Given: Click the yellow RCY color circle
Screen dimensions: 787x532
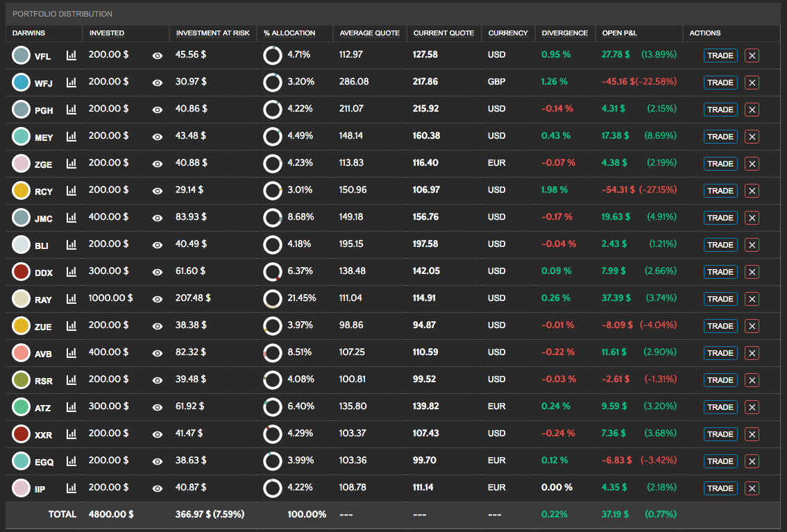Looking at the screenshot, I should [x=22, y=191].
